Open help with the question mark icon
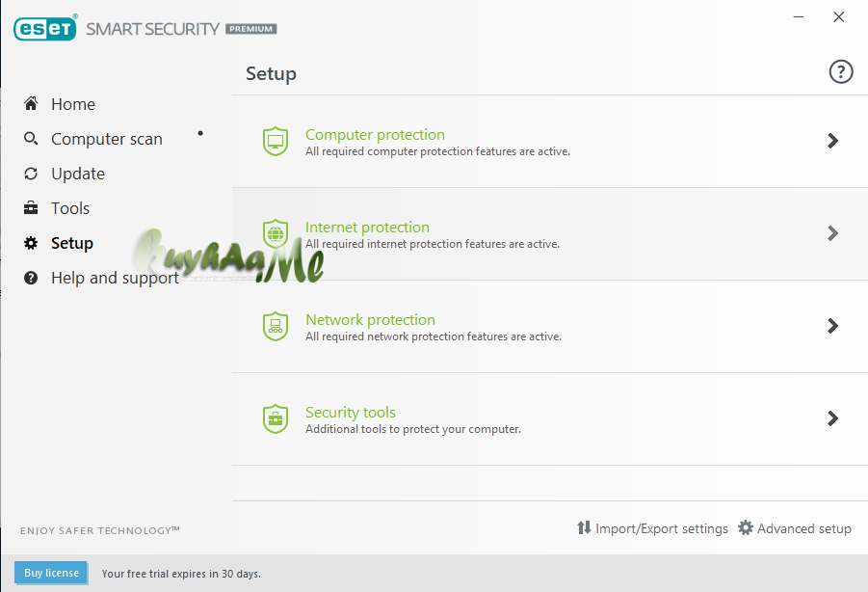 [x=841, y=72]
